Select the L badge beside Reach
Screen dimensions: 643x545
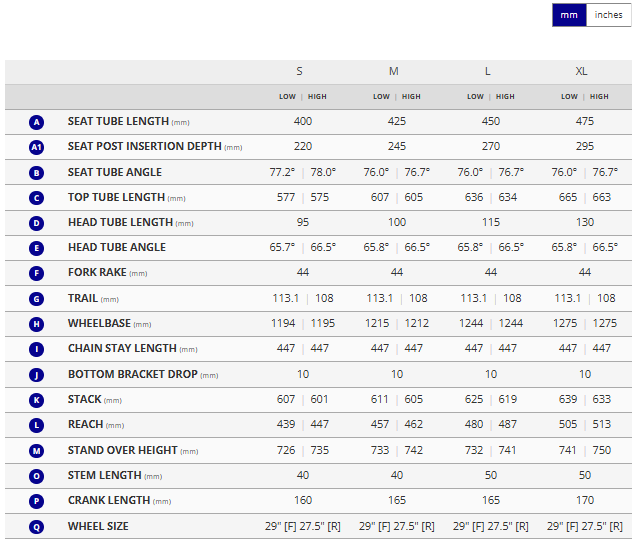pyautogui.click(x=37, y=425)
